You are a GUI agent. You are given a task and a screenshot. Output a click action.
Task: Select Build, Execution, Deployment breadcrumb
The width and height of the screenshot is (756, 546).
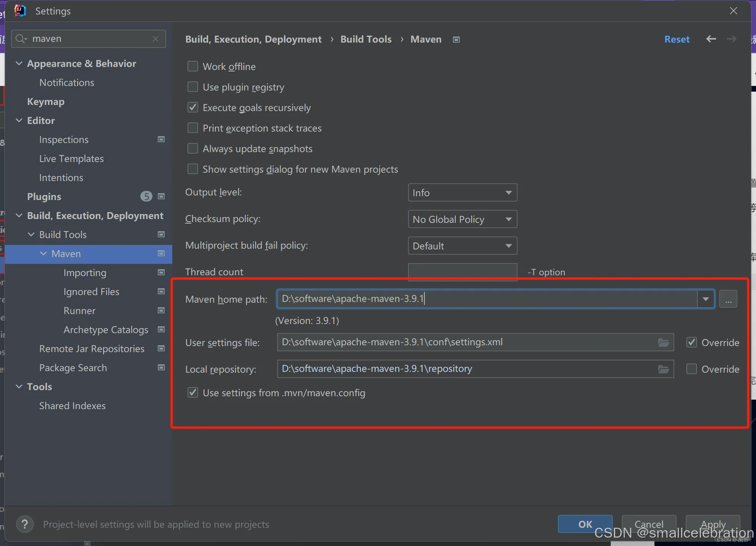coord(253,39)
